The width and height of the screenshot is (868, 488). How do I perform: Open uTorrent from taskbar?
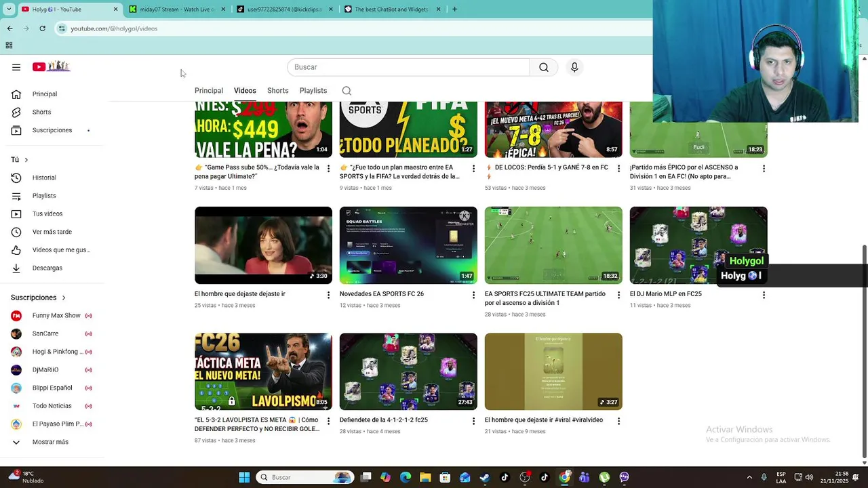tap(604, 477)
